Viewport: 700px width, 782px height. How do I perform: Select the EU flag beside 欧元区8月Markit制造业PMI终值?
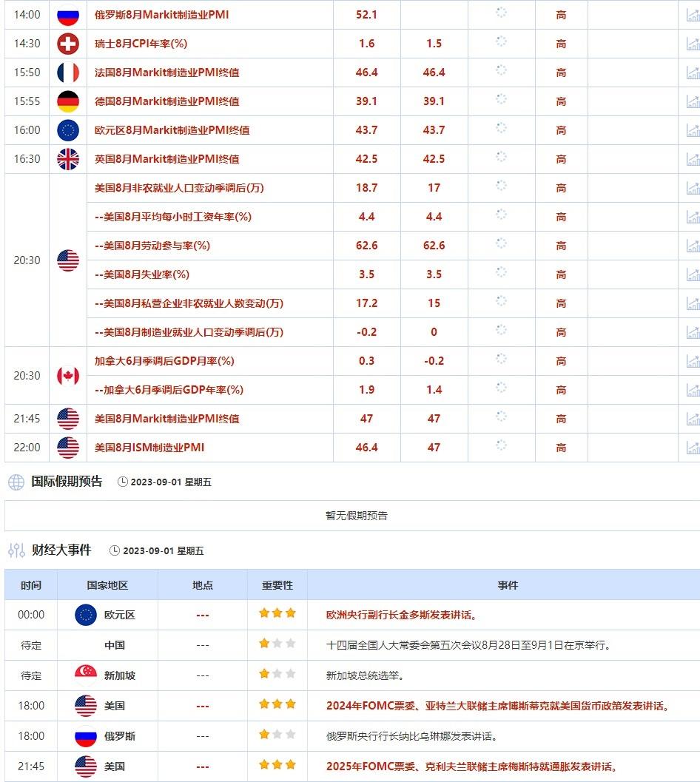tap(67, 130)
